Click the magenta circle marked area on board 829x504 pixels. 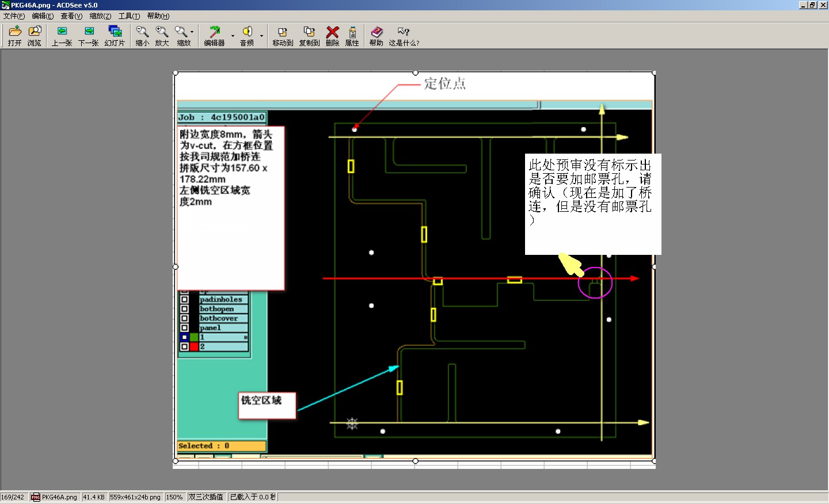[x=595, y=282]
